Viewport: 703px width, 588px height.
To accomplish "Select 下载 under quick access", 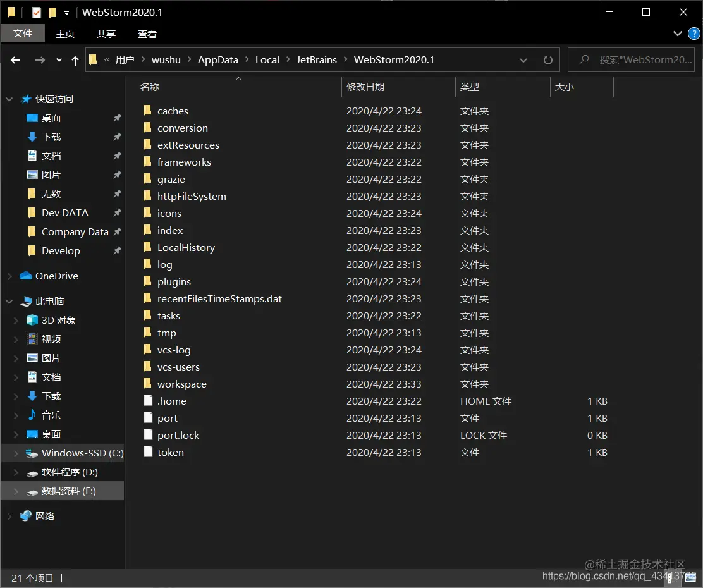I will click(51, 137).
